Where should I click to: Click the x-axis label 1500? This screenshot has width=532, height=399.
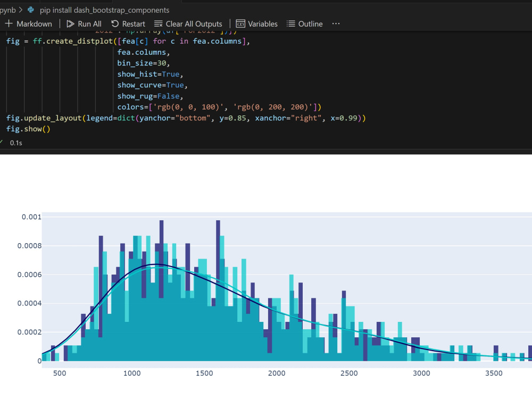pos(204,373)
